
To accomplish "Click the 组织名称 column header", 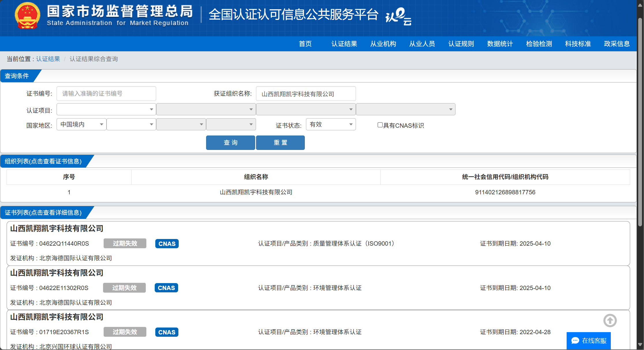I will (x=256, y=177).
